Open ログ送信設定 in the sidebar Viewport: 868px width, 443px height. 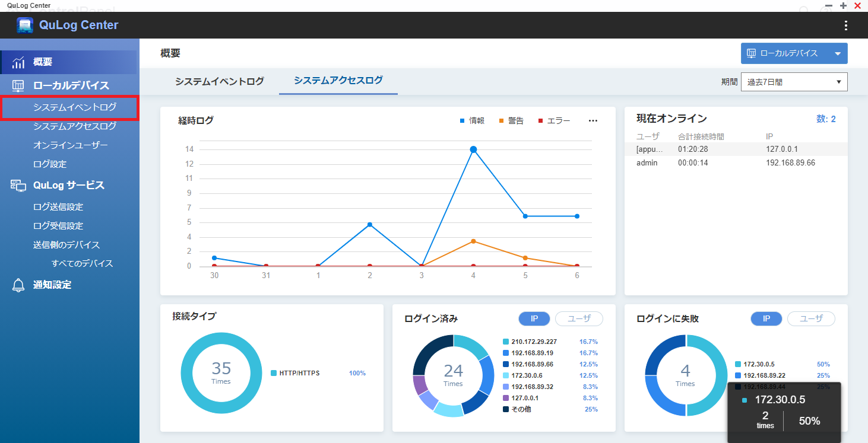58,207
